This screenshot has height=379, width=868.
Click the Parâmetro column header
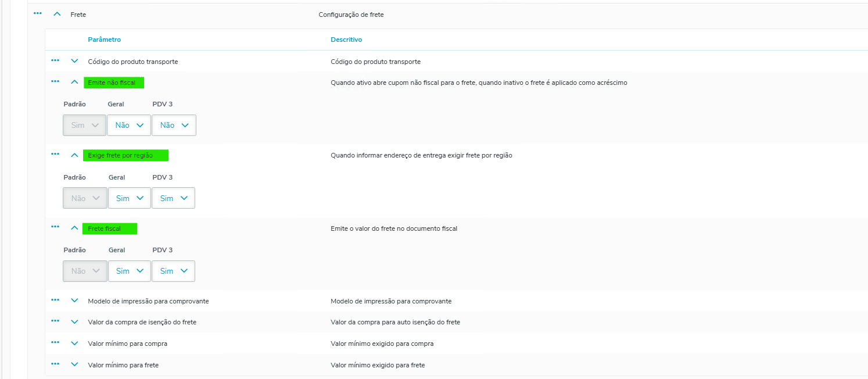click(x=105, y=40)
